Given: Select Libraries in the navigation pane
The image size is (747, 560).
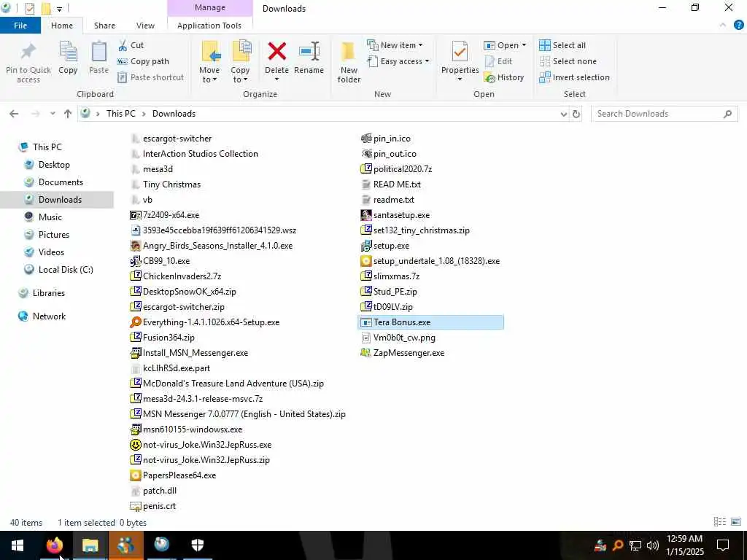Looking at the screenshot, I should [x=49, y=293].
